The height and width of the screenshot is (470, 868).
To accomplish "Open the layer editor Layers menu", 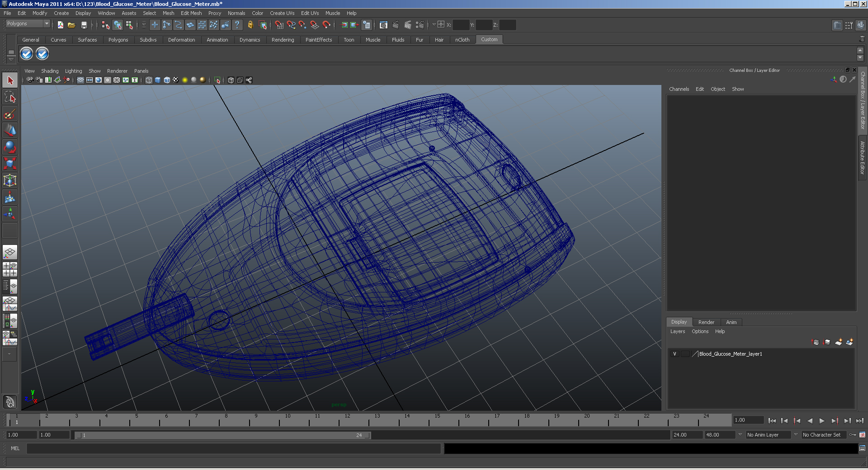I will click(677, 331).
